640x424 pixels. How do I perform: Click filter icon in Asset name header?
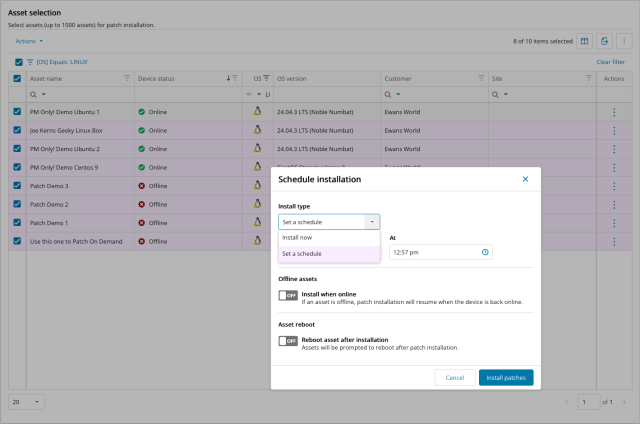(x=127, y=77)
